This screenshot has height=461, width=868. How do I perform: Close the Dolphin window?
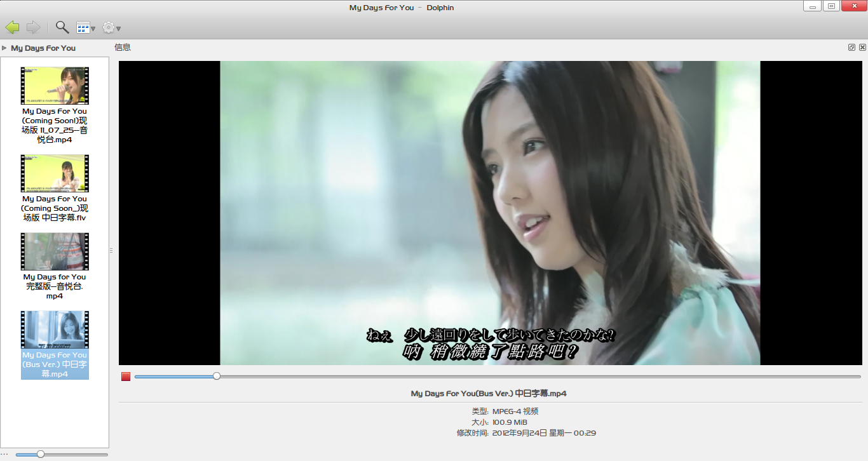(853, 6)
